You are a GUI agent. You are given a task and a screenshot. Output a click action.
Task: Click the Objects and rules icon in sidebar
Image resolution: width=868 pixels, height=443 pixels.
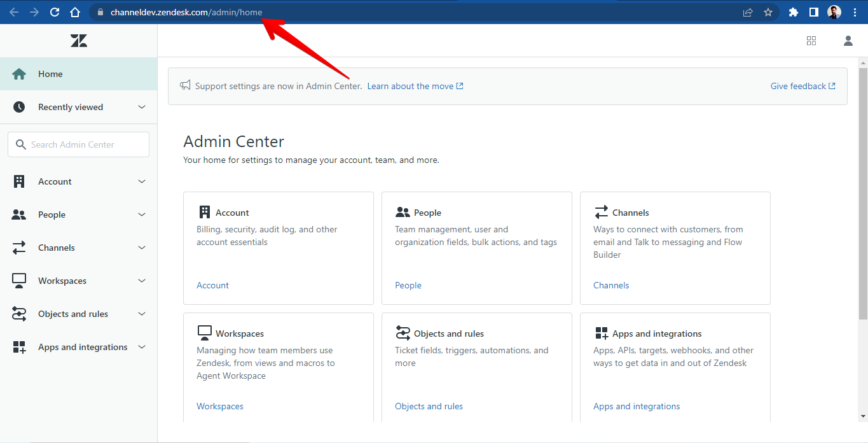click(19, 314)
